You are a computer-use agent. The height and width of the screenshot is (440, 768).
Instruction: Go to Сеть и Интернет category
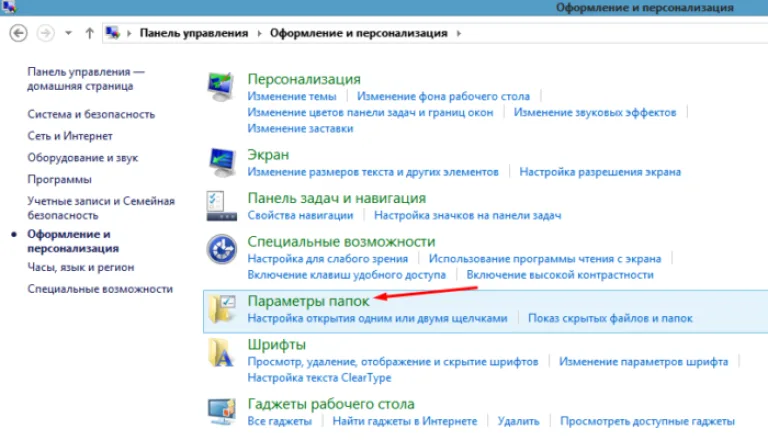(x=70, y=136)
